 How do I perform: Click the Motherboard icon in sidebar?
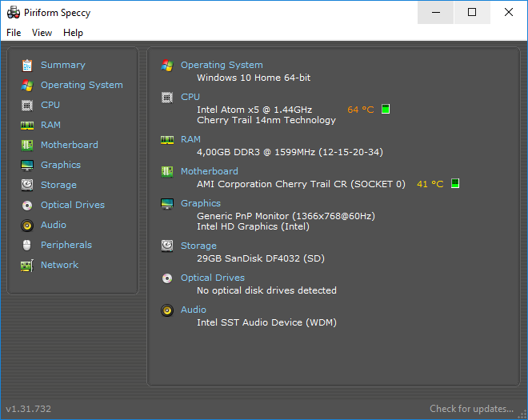[27, 145]
